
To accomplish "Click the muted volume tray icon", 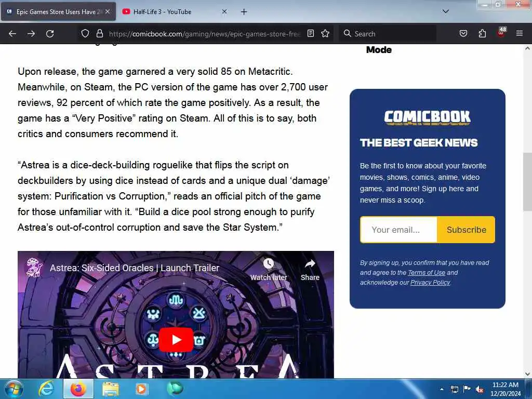I will (x=479, y=389).
